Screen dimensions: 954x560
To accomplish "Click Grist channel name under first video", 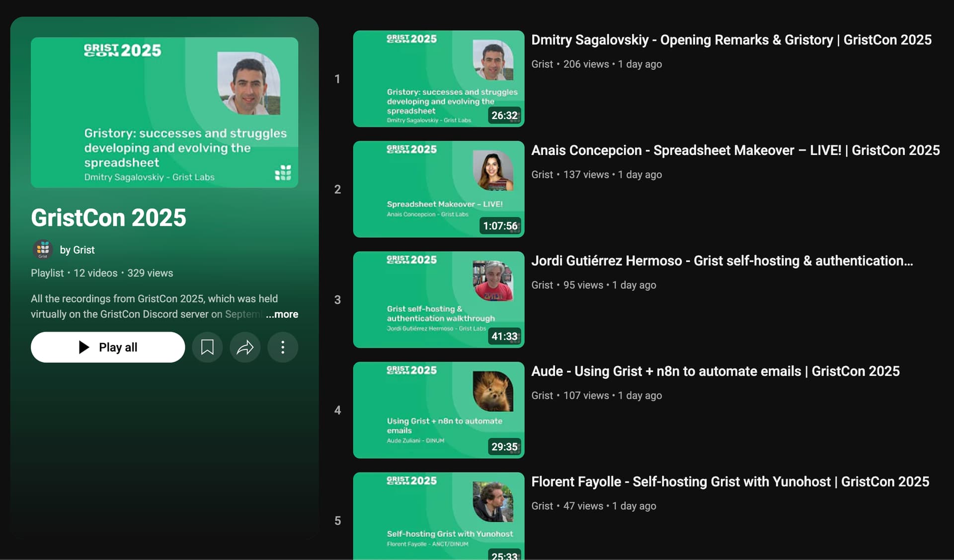I will [x=542, y=64].
